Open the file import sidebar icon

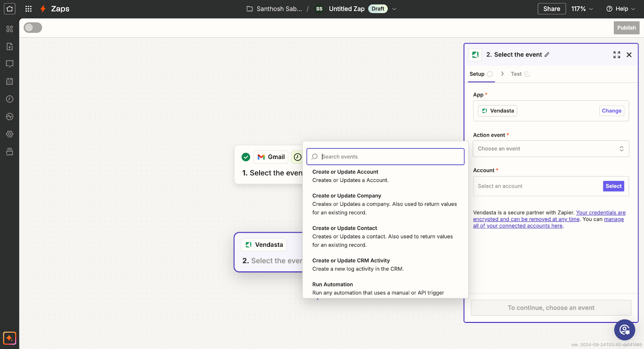tap(10, 46)
